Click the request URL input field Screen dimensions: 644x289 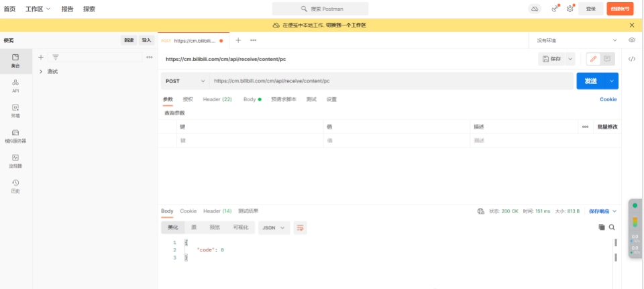[391, 81]
